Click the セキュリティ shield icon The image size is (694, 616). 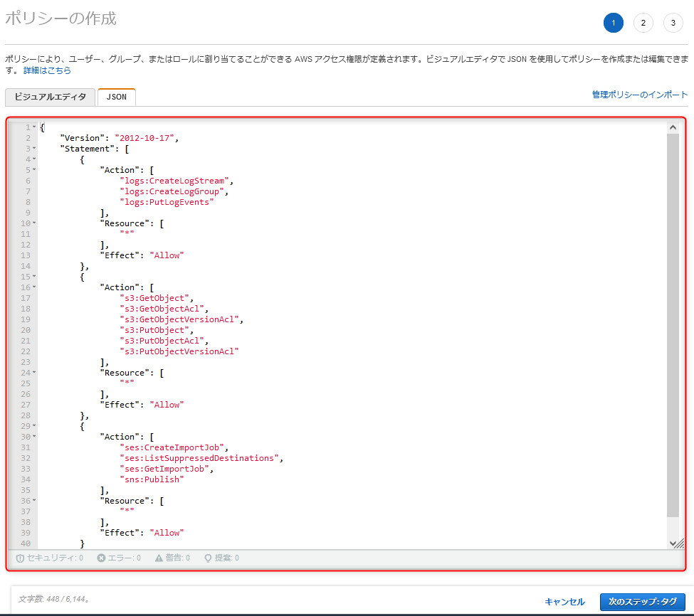click(x=20, y=558)
